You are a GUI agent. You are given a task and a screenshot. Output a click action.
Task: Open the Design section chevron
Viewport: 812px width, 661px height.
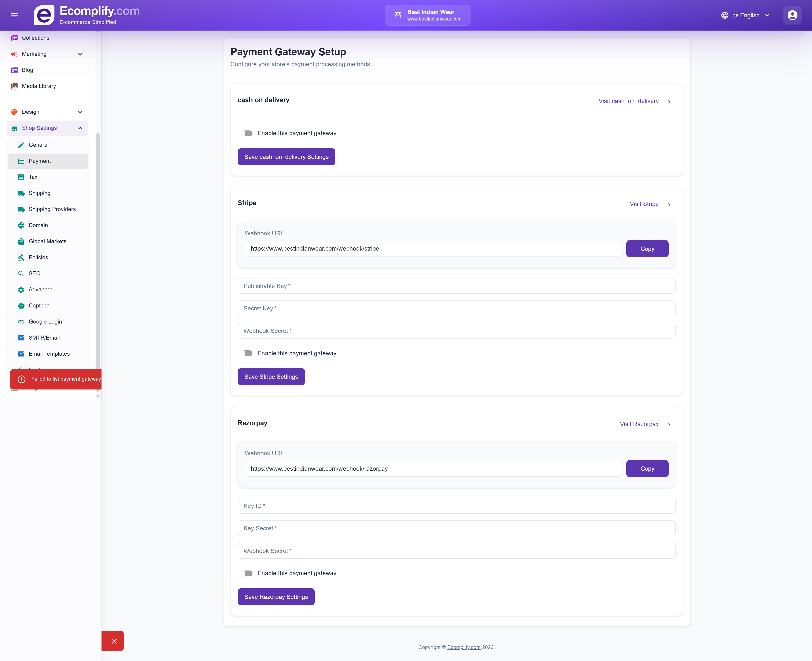pos(80,112)
